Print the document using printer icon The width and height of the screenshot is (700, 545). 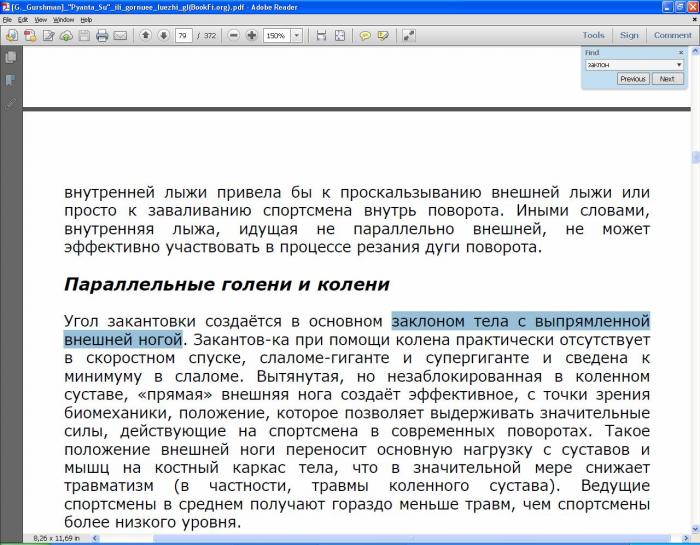102,35
